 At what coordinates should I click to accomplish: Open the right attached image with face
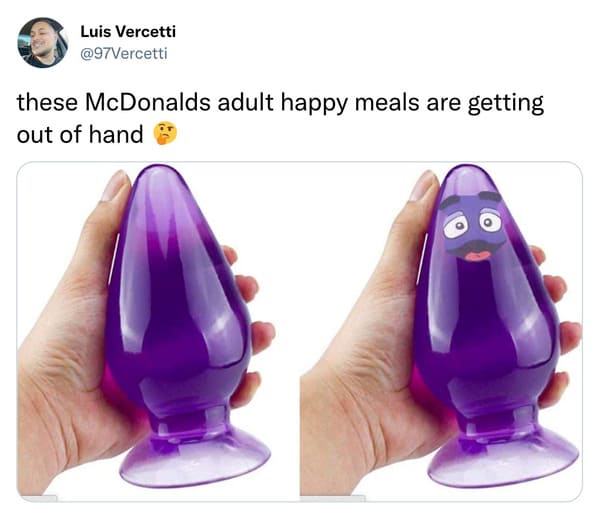click(x=442, y=332)
